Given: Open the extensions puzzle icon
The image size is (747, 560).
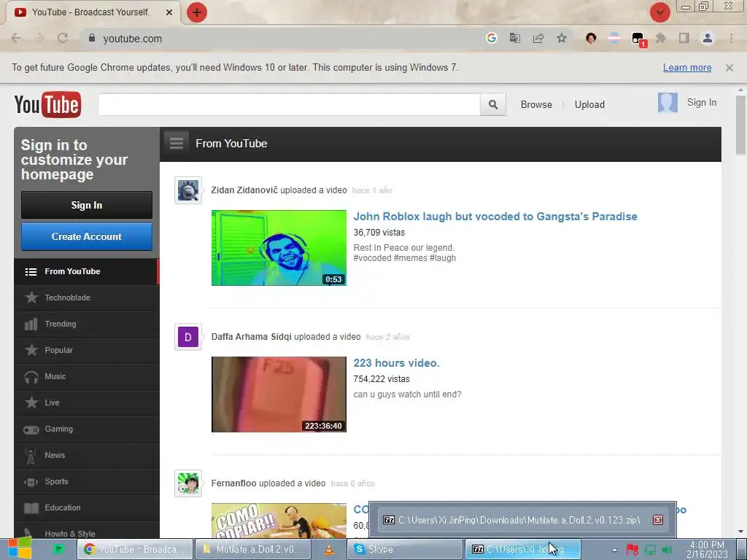Looking at the screenshot, I should pyautogui.click(x=661, y=38).
